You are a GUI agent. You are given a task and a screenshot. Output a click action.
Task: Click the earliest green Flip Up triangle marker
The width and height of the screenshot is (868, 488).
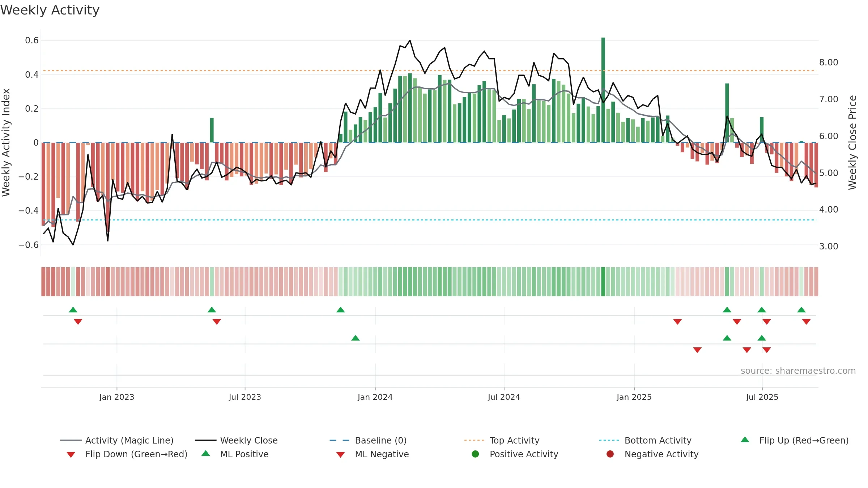point(73,310)
